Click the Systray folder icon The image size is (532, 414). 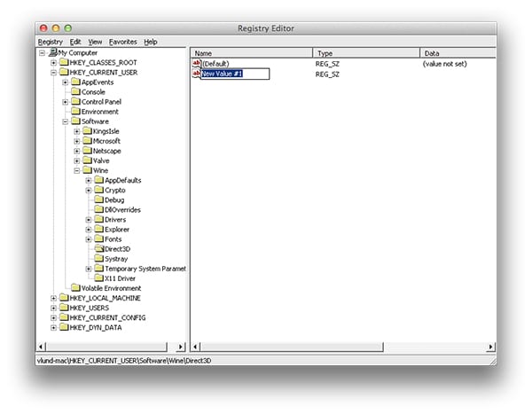coord(99,259)
